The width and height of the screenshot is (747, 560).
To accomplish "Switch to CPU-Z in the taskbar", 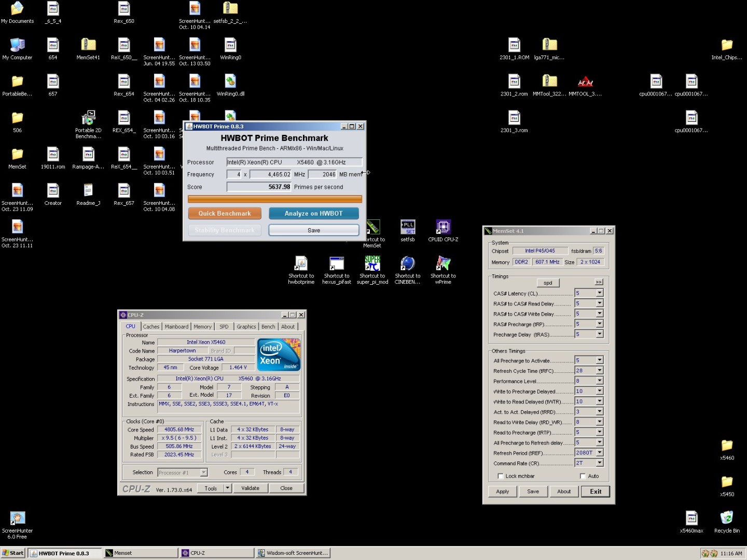I will coord(216,553).
